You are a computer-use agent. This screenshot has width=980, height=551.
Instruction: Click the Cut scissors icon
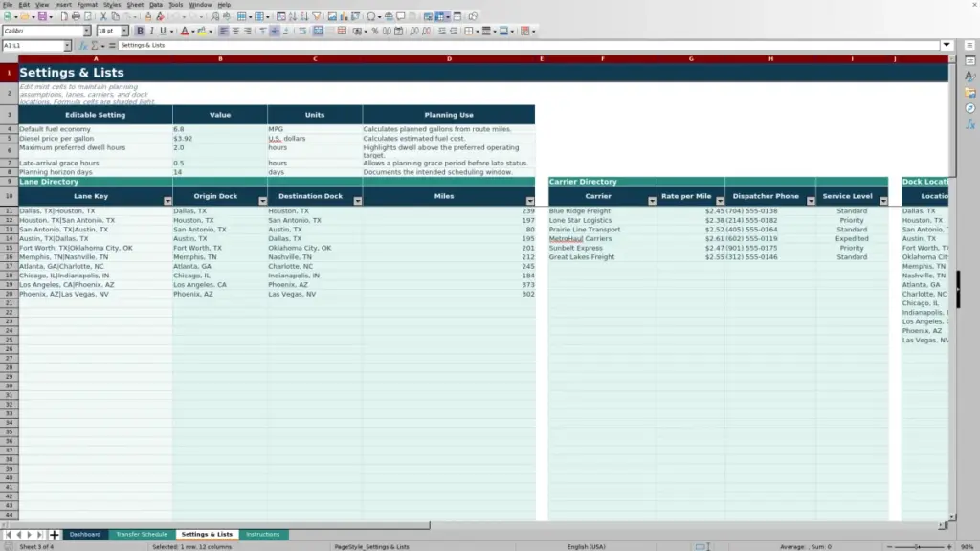pos(103,17)
